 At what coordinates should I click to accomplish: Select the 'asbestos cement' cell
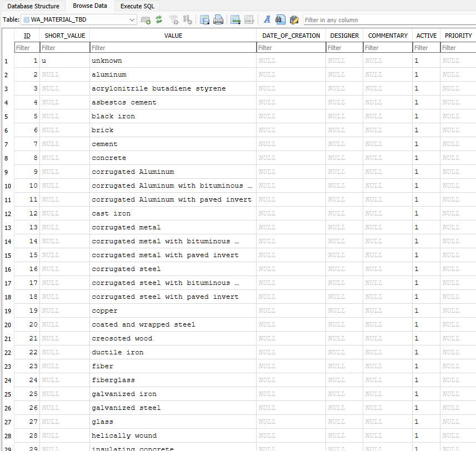173,102
